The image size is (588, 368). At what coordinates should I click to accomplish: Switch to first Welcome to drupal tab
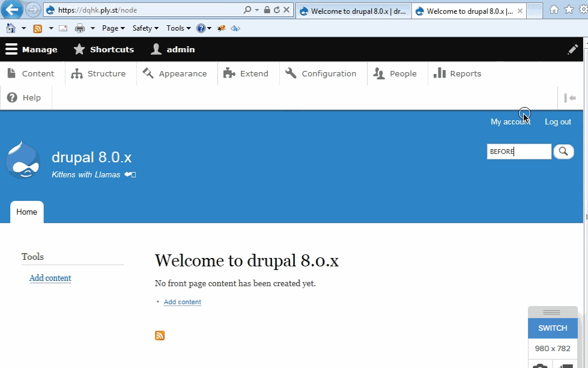[354, 11]
